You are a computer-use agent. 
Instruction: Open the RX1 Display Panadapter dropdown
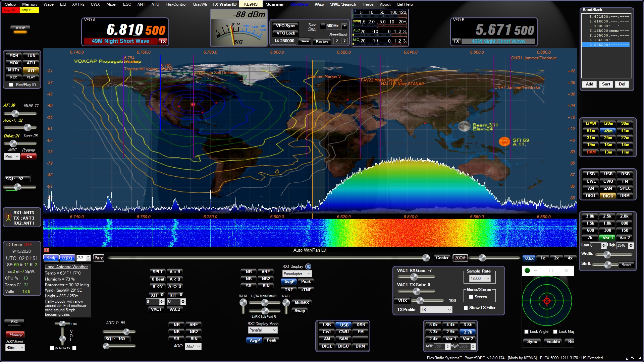click(297, 274)
